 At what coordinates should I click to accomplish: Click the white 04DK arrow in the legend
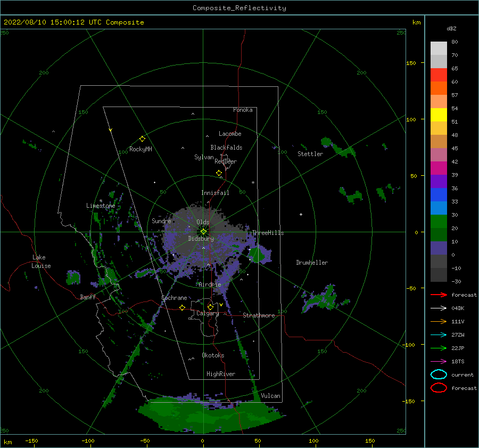(x=439, y=308)
